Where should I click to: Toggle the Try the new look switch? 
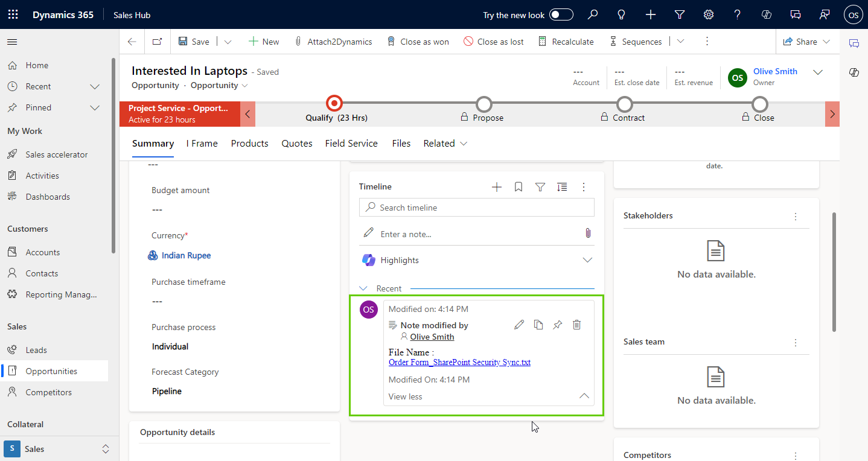click(x=561, y=15)
